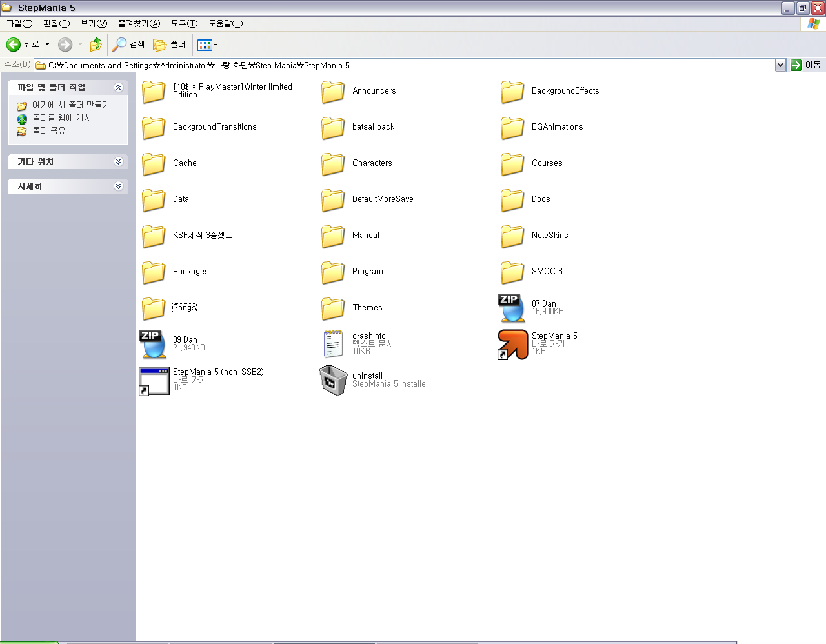
Task: Select the Winter limited Edition folder icon
Action: [x=154, y=91]
